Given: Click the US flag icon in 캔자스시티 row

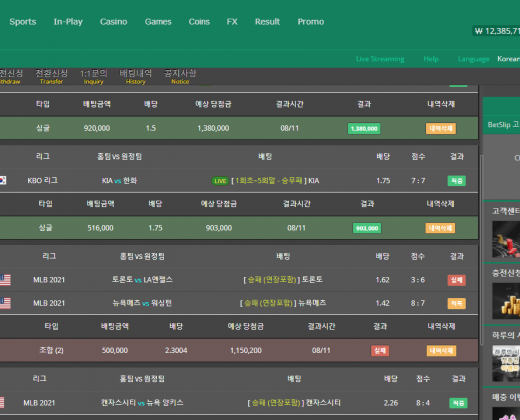Looking at the screenshot, I should [x=2, y=403].
